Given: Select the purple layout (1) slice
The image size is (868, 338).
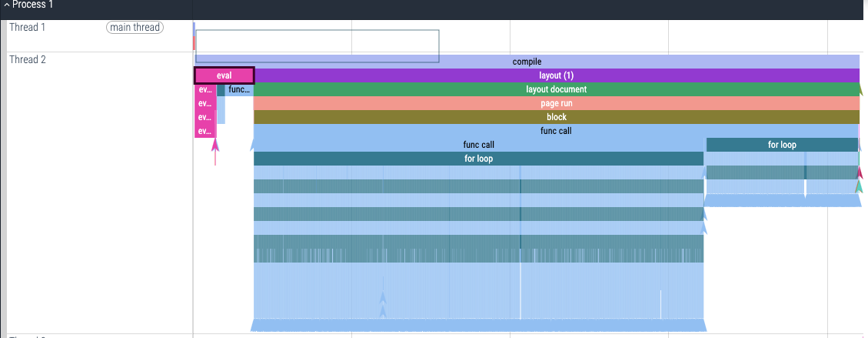Looking at the screenshot, I should (556, 75).
